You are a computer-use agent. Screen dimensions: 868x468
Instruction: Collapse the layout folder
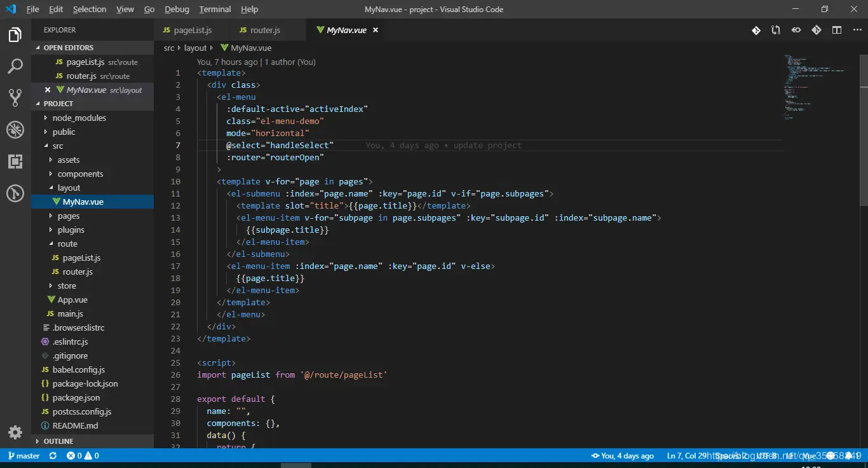click(x=69, y=188)
